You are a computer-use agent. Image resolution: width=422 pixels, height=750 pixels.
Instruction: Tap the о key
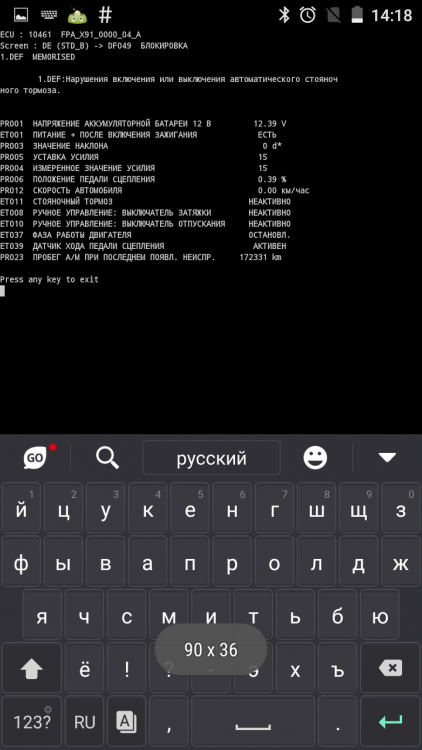point(274,562)
